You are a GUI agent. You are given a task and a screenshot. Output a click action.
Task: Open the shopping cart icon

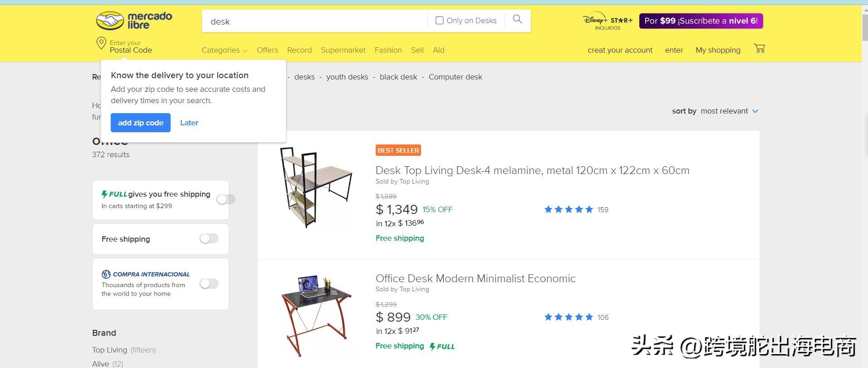tap(759, 48)
